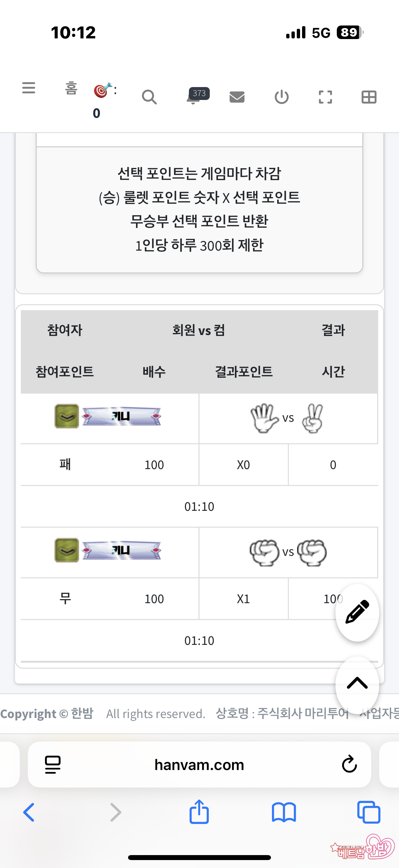Tap first player's rank badge image
399x868 pixels.
pyautogui.click(x=67, y=416)
